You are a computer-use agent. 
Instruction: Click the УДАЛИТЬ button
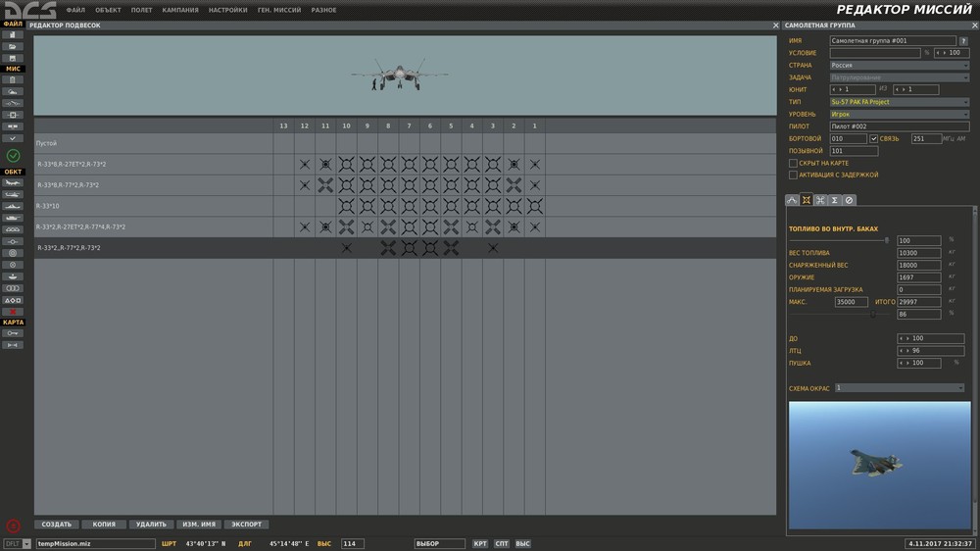[151, 525]
